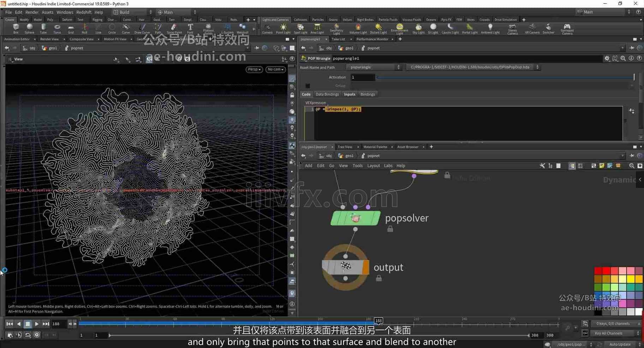
Task: Add a Volume Light from the shelf
Action: (358, 29)
